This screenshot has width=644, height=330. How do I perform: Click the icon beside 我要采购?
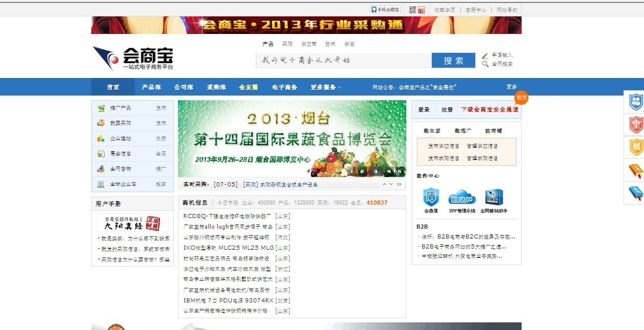(x=101, y=123)
